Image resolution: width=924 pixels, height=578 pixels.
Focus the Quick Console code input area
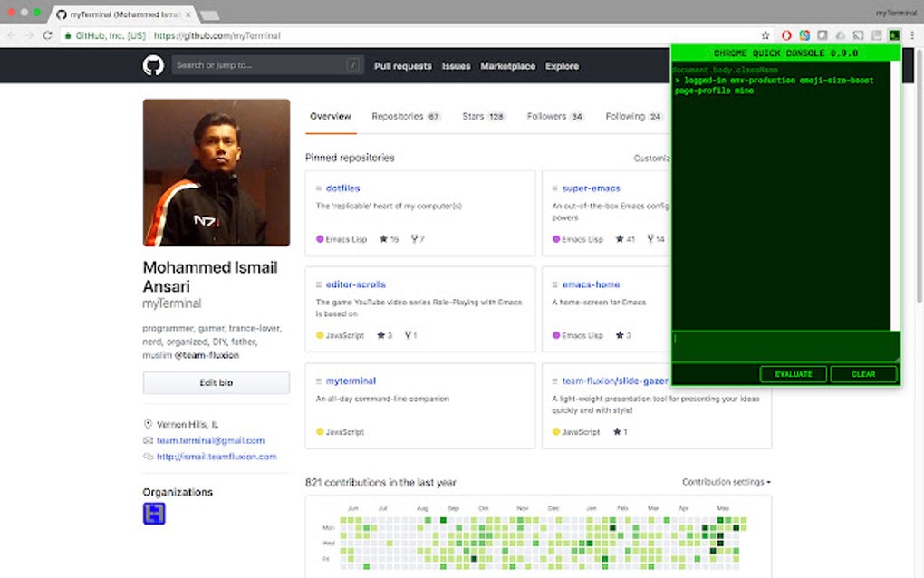coord(785,347)
